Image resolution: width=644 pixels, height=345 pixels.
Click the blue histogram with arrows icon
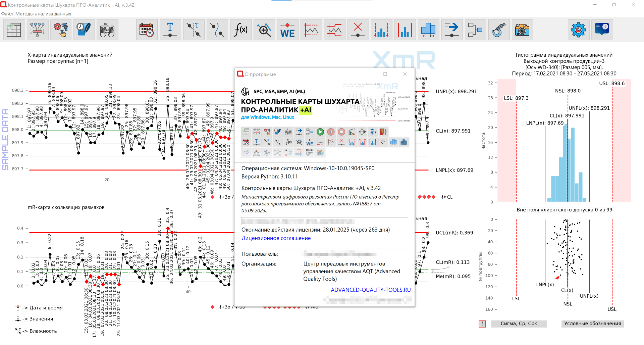[428, 30]
